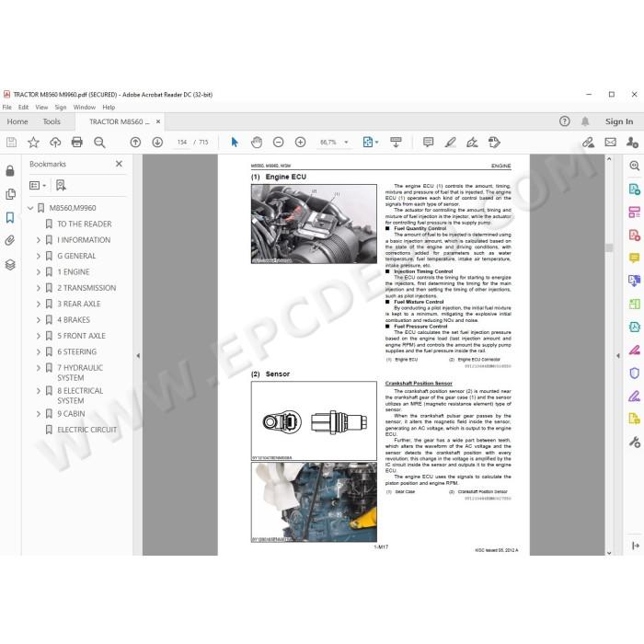This screenshot has height=644, width=644.
Task: Expand the 1 ENGINE bookmark
Action: (39, 272)
